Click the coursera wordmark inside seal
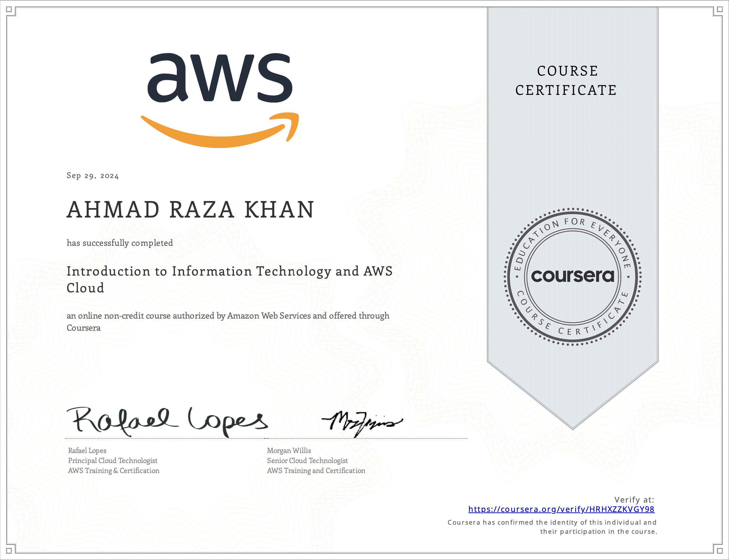This screenshot has width=729, height=560. (573, 276)
